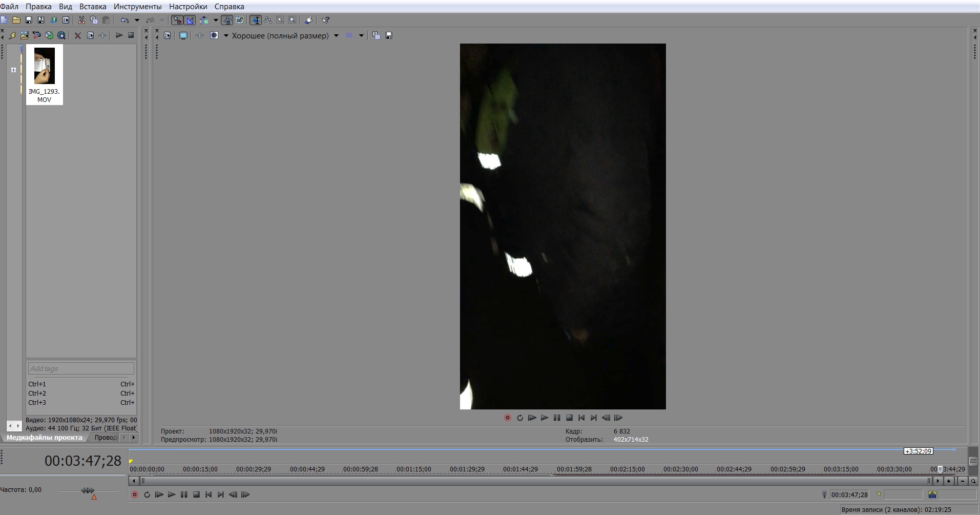Click the Render As waveform icon

(x=53, y=20)
